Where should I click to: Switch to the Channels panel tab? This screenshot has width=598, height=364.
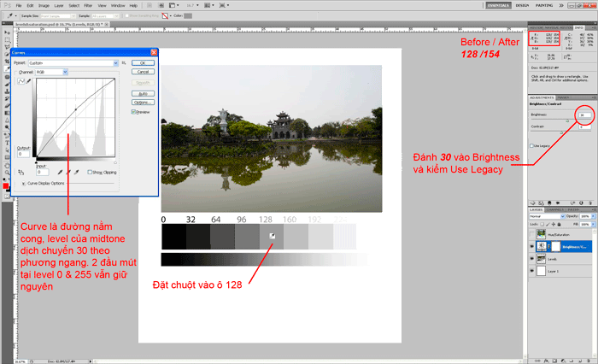pos(557,208)
